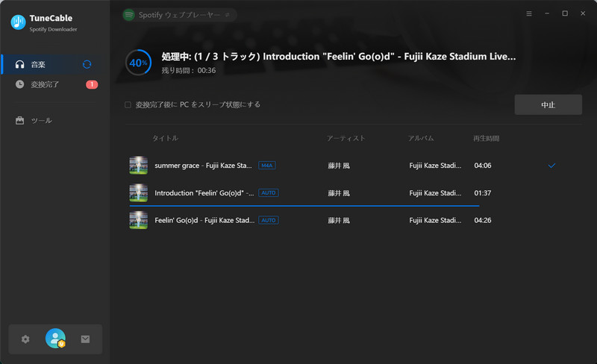
Task: Click the blue conversion progress bar
Action: (x=304, y=206)
